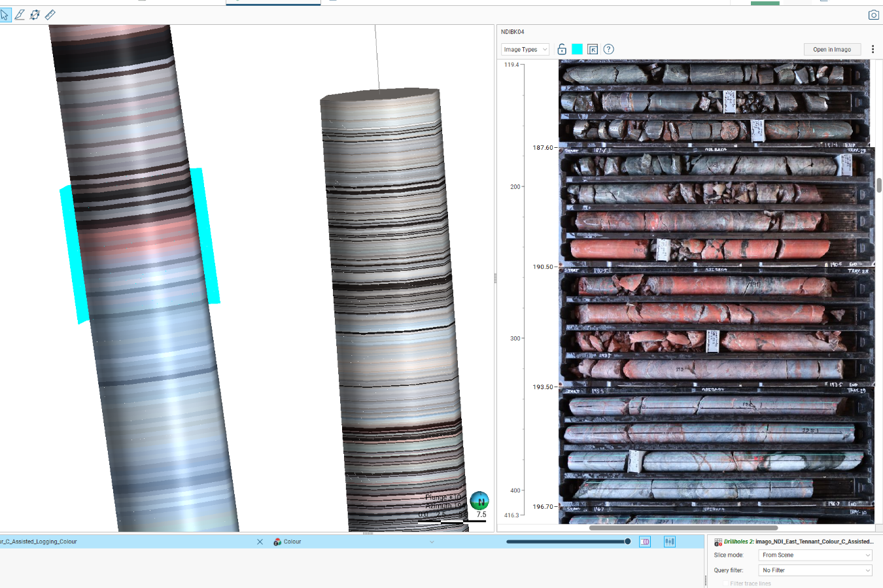
Task: Activate the Select arrow tool
Action: point(5,14)
